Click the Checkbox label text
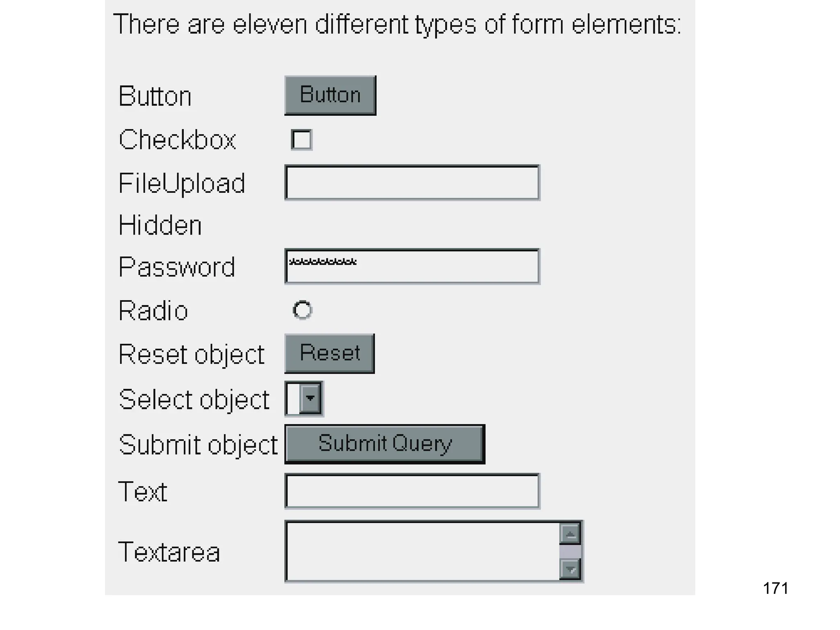The image size is (840, 630). pyautogui.click(x=177, y=140)
